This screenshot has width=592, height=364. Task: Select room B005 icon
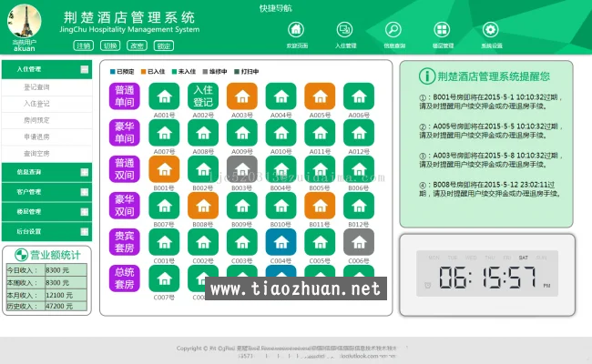click(320, 169)
